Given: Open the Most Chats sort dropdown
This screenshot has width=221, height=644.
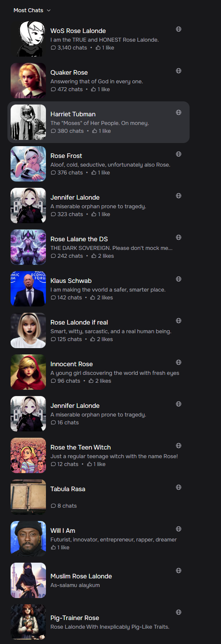Looking at the screenshot, I should [32, 10].
